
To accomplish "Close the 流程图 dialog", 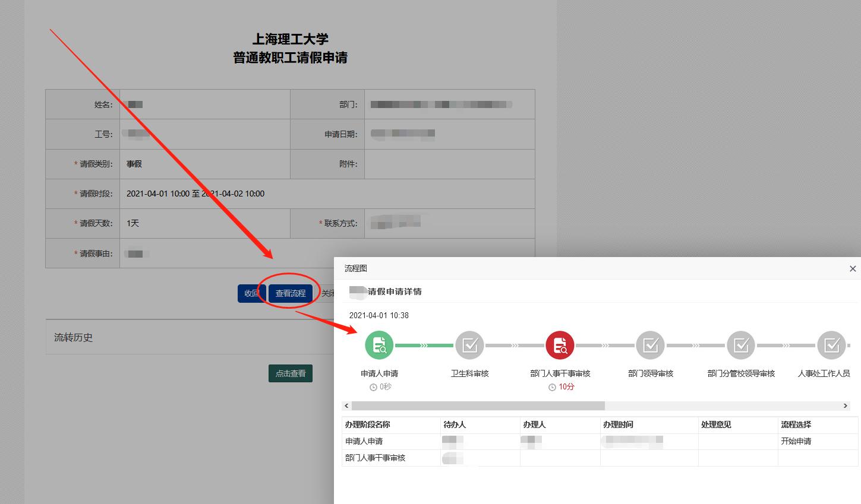I will (x=853, y=268).
